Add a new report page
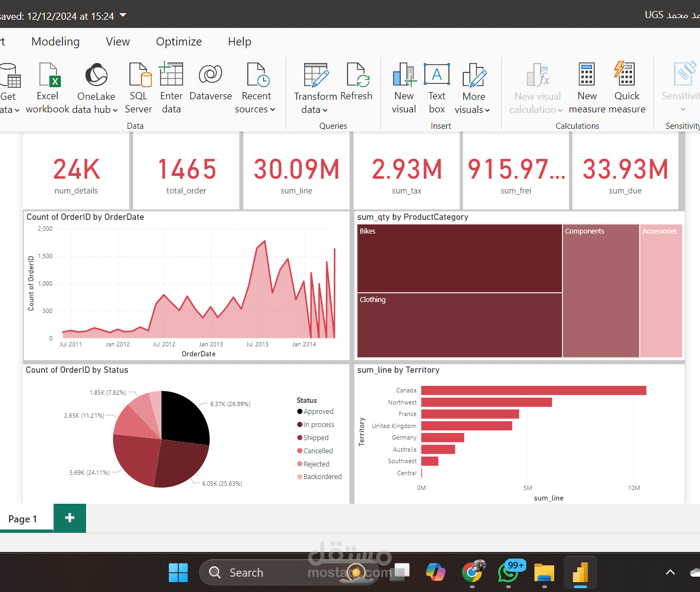 pyautogui.click(x=70, y=518)
